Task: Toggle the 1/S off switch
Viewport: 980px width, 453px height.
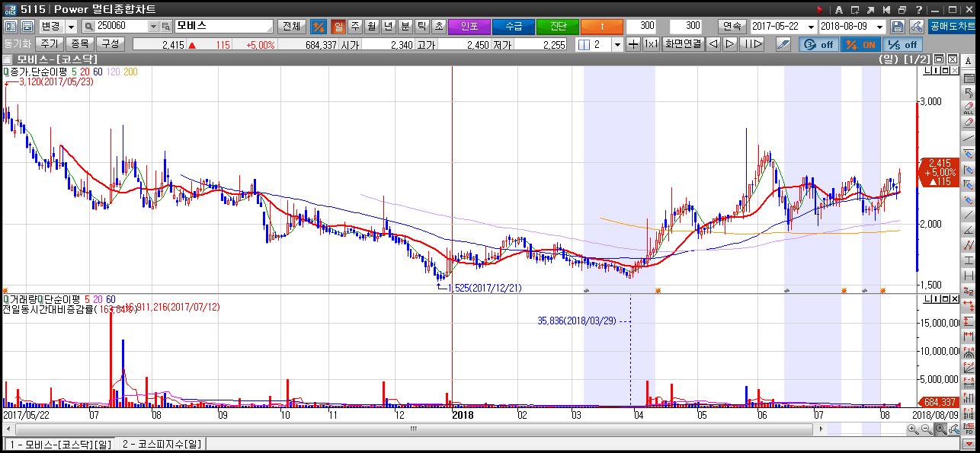Action: coord(902,44)
